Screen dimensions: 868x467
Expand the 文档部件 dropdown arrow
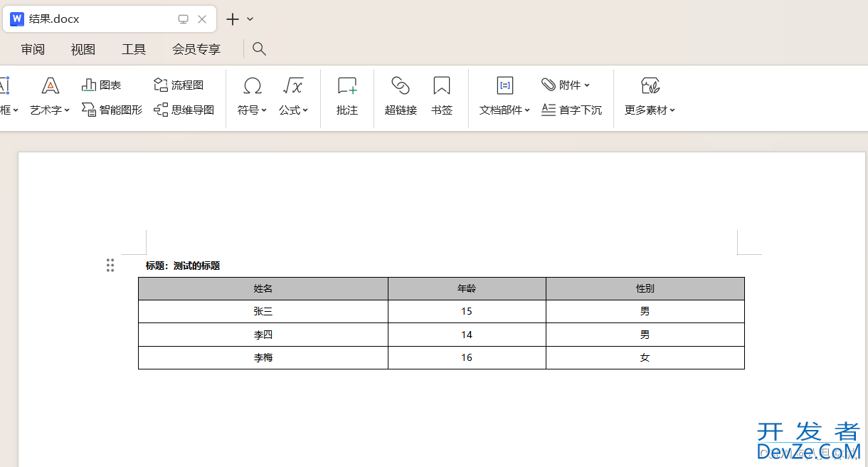pyautogui.click(x=527, y=110)
